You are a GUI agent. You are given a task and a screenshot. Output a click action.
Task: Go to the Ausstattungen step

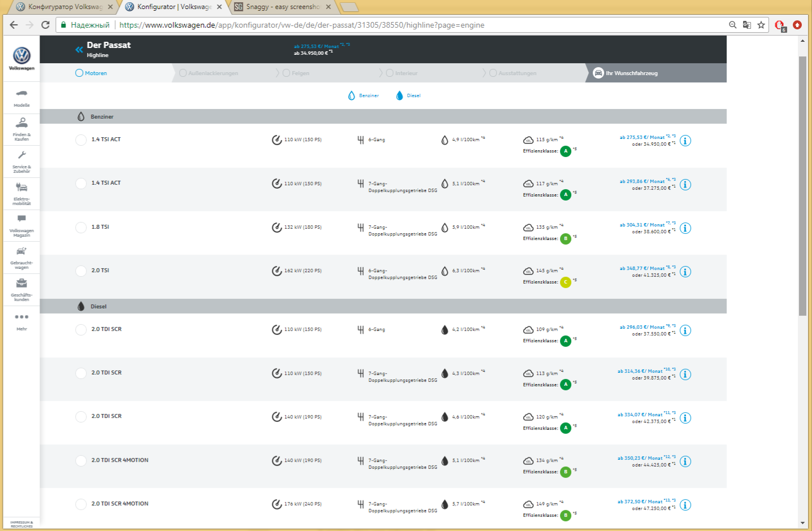pyautogui.click(x=513, y=73)
